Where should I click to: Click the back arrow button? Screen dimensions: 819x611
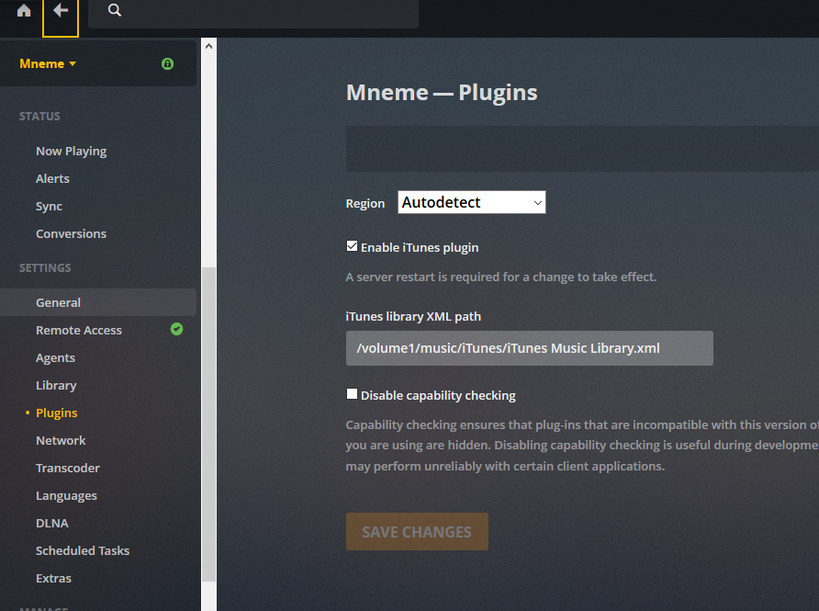point(61,10)
